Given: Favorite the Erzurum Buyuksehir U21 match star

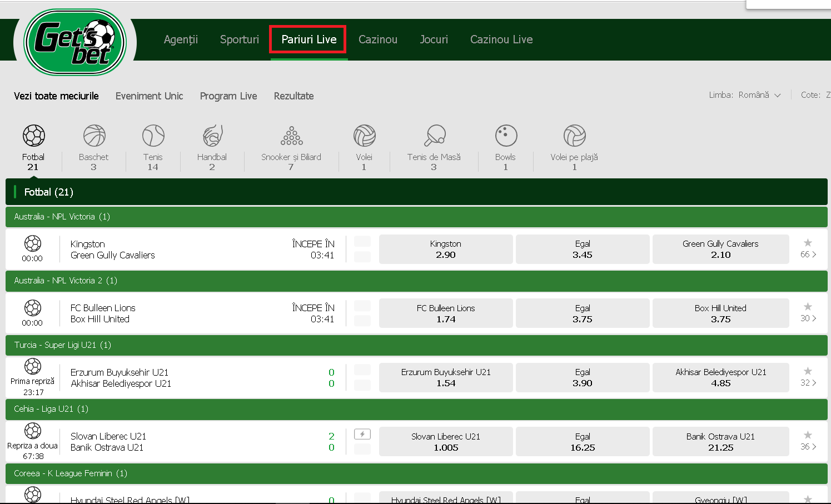Looking at the screenshot, I should tap(808, 371).
